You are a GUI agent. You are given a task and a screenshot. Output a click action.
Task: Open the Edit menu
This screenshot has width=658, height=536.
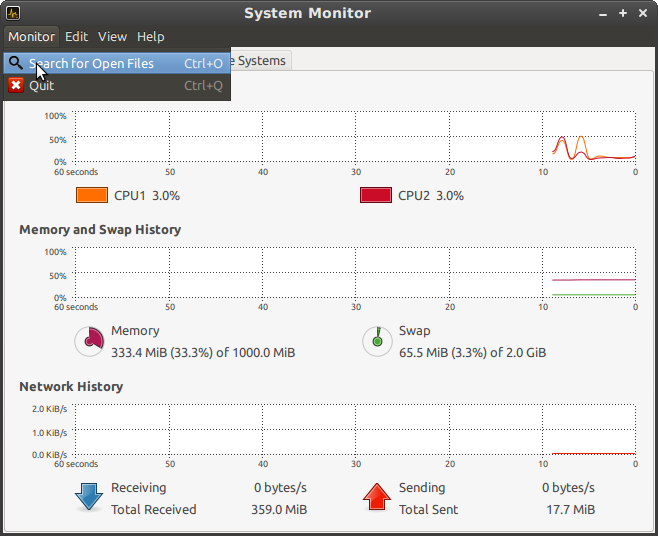76,37
